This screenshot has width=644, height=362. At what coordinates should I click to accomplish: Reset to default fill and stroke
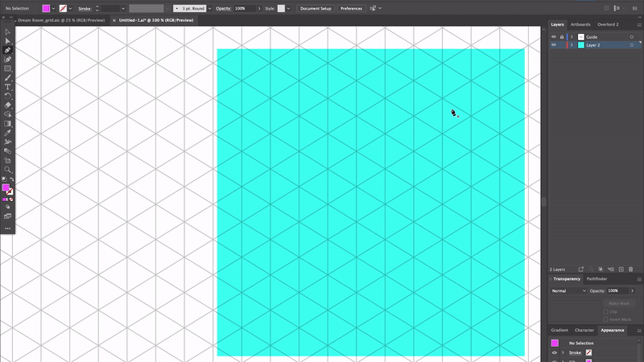point(4,179)
